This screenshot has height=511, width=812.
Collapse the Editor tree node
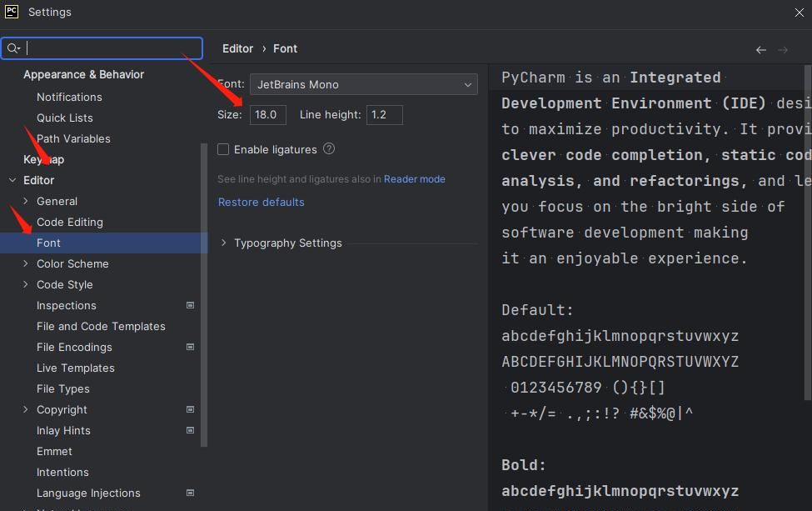coord(12,181)
